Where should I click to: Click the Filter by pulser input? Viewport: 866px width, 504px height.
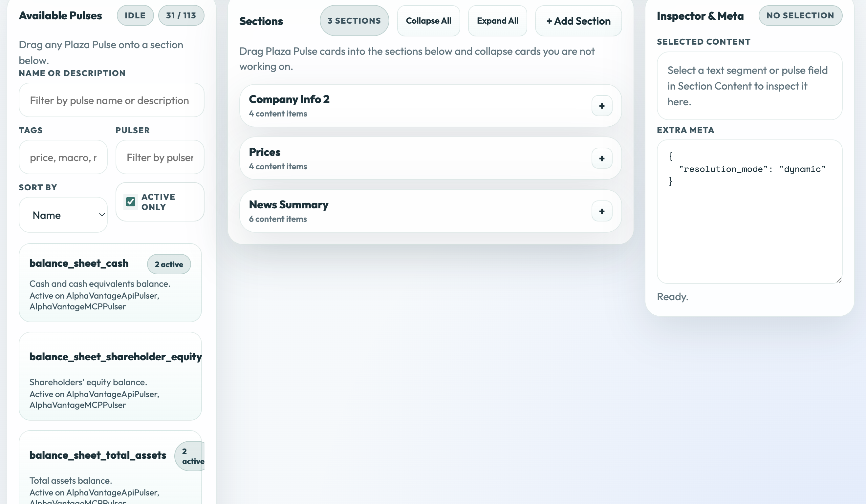tap(160, 157)
